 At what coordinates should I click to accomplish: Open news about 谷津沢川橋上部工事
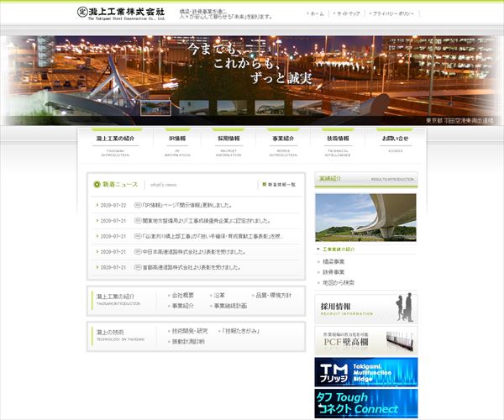pyautogui.click(x=213, y=236)
